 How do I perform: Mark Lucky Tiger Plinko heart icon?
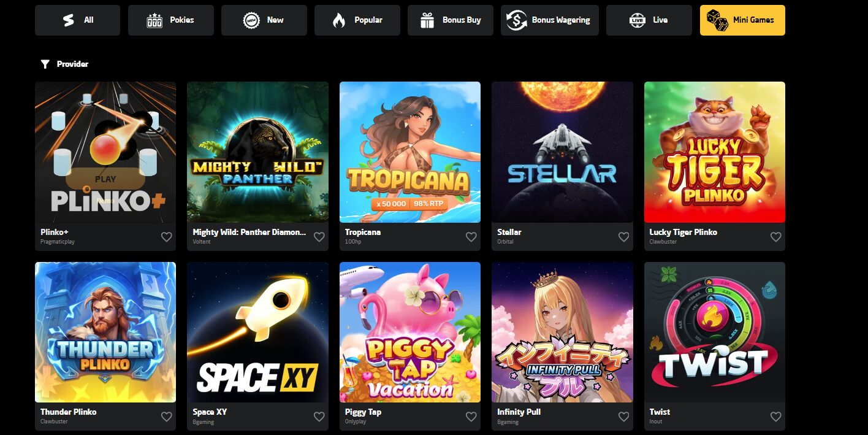(775, 237)
